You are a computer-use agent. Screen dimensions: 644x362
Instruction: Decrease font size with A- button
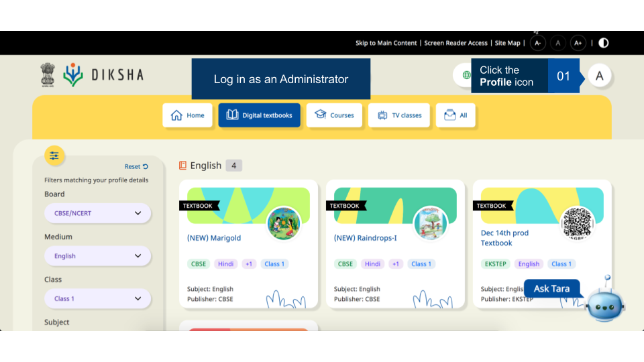pyautogui.click(x=537, y=43)
